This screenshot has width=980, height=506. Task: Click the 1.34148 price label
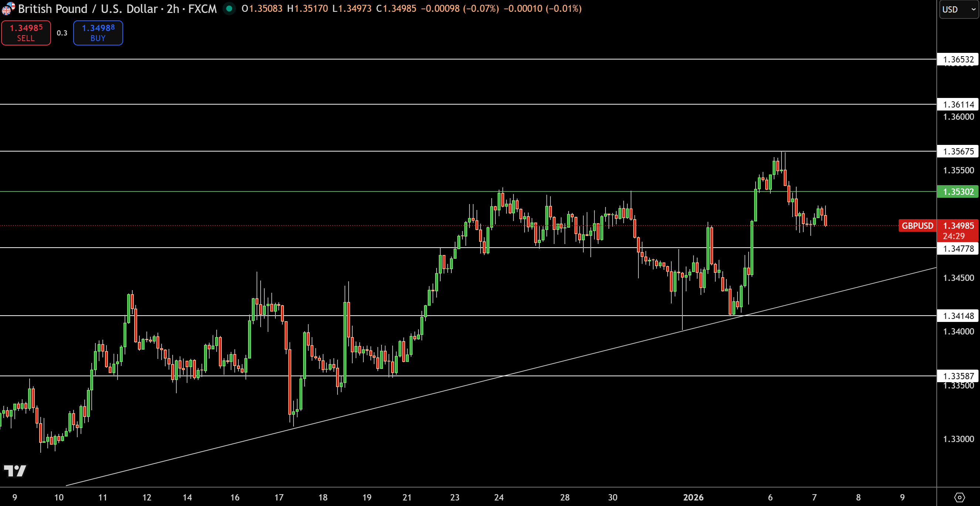(x=958, y=316)
